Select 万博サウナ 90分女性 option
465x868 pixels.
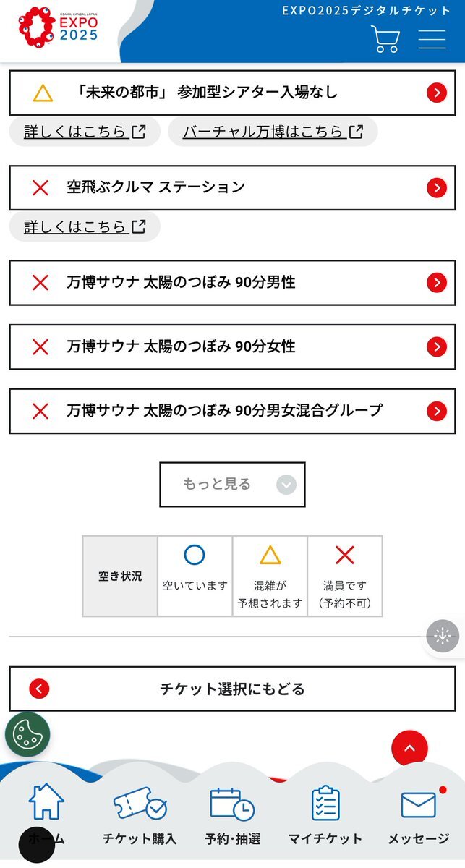[x=232, y=346]
